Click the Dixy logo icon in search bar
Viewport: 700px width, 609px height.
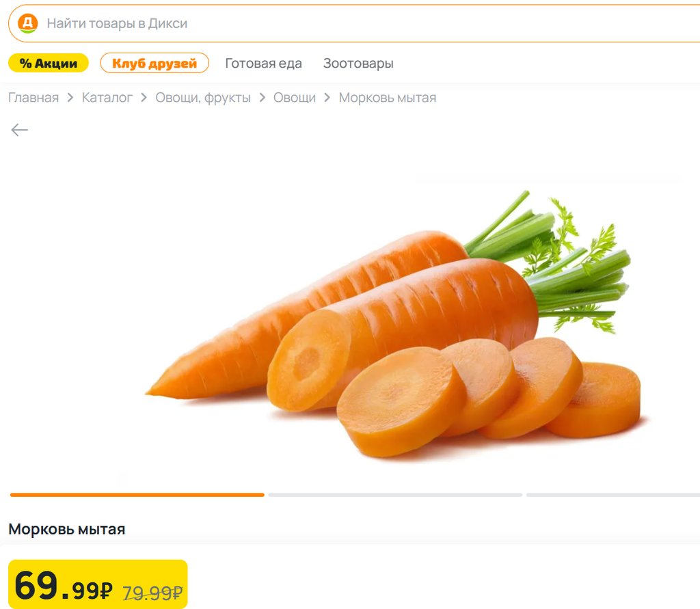click(27, 23)
